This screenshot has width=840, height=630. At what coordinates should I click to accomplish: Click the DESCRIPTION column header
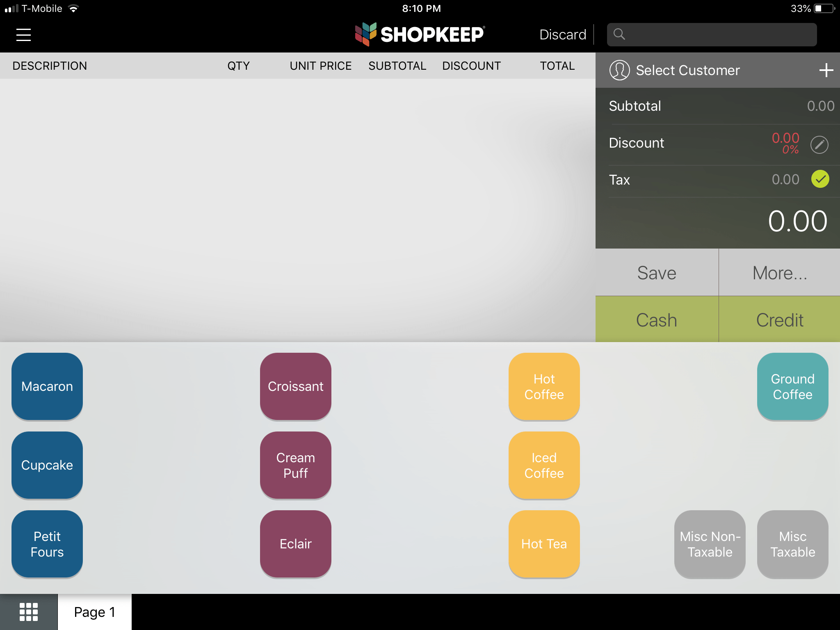tap(50, 66)
